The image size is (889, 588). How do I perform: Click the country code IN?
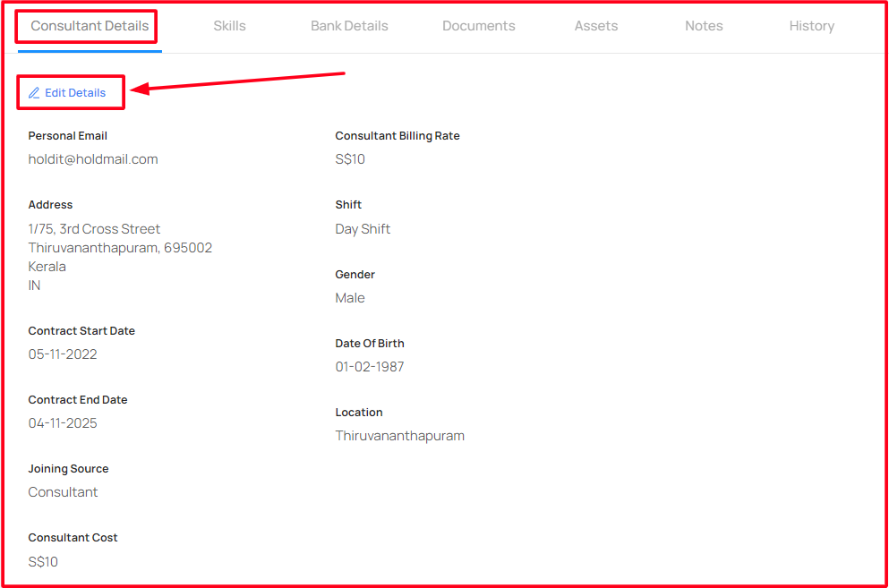point(35,285)
